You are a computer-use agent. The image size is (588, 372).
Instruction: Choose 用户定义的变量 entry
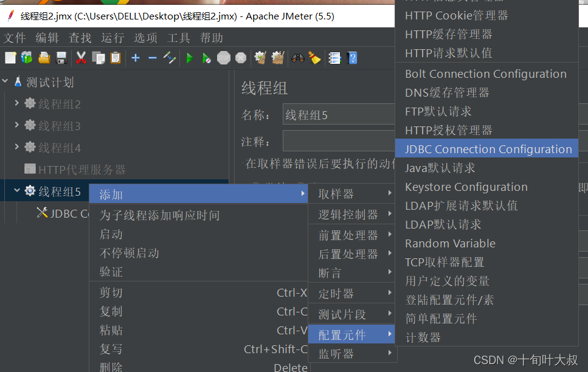tap(486, 281)
